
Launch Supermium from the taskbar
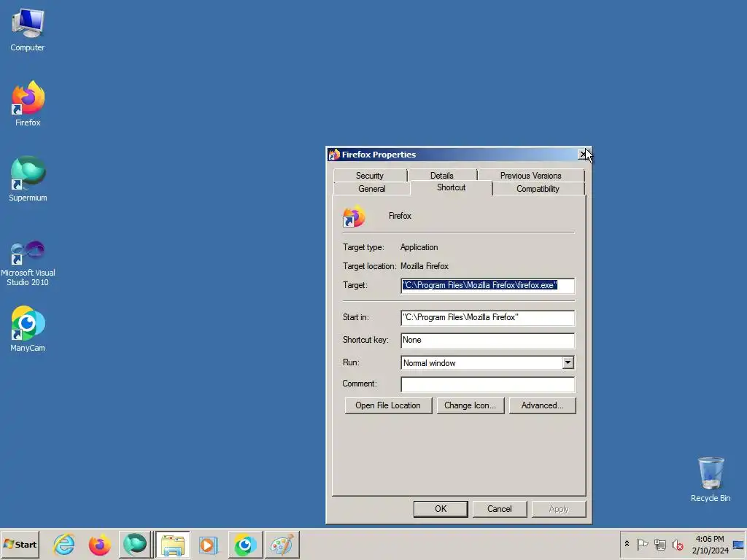coord(135,544)
